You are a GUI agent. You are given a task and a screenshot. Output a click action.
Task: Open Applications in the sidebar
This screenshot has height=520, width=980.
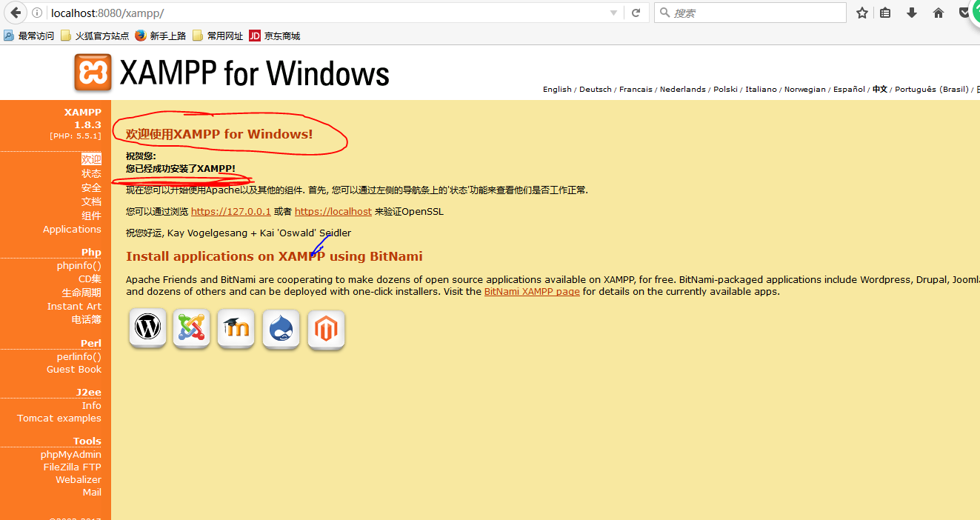coord(72,230)
